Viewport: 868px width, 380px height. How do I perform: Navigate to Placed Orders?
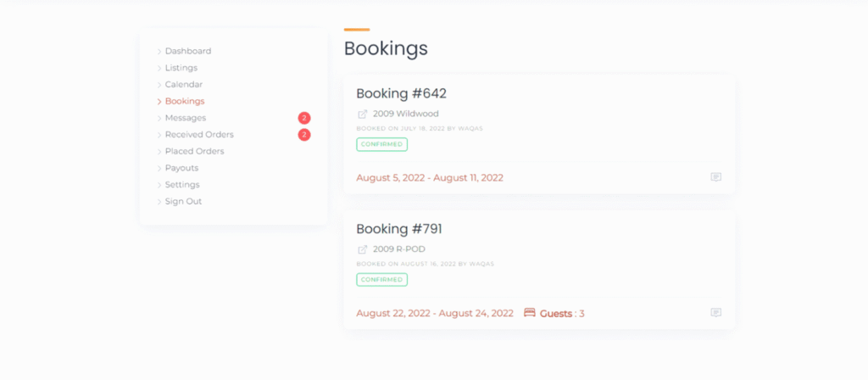(x=194, y=151)
